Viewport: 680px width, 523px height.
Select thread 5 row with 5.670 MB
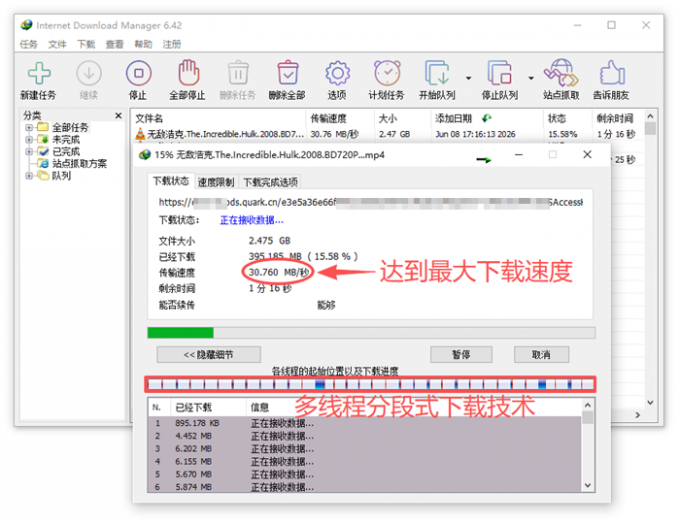click(364, 474)
